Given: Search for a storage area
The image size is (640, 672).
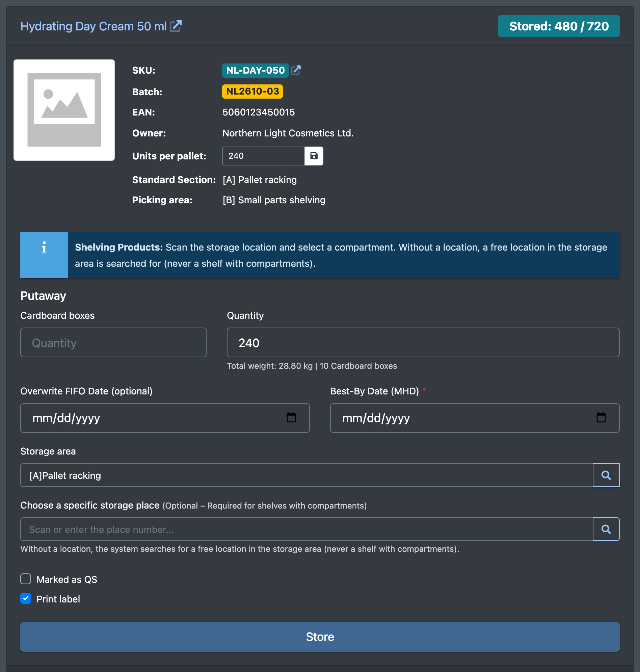Looking at the screenshot, I should point(606,475).
